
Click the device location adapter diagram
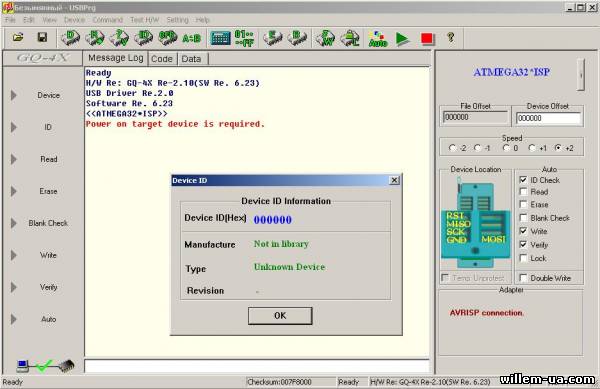[x=476, y=223]
